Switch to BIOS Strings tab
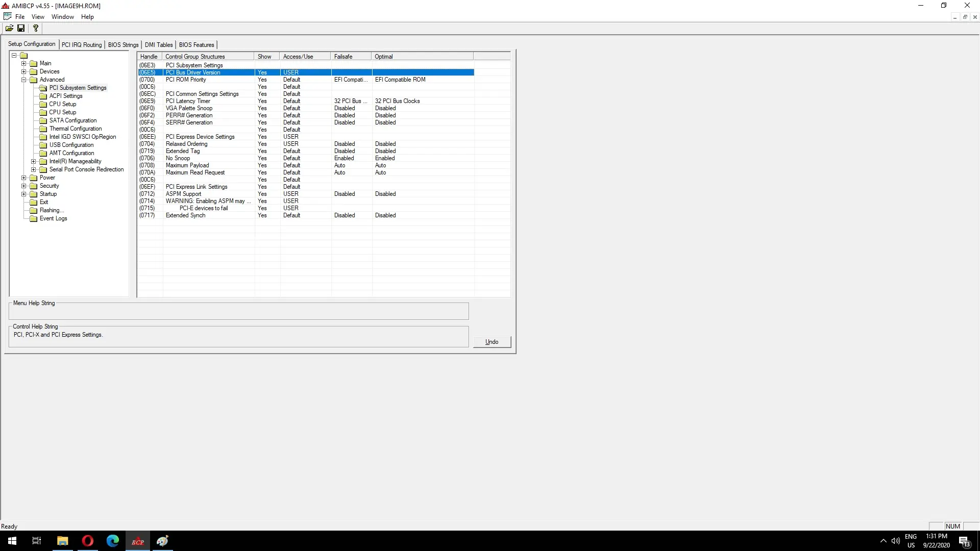The width and height of the screenshot is (980, 551). 123,45
